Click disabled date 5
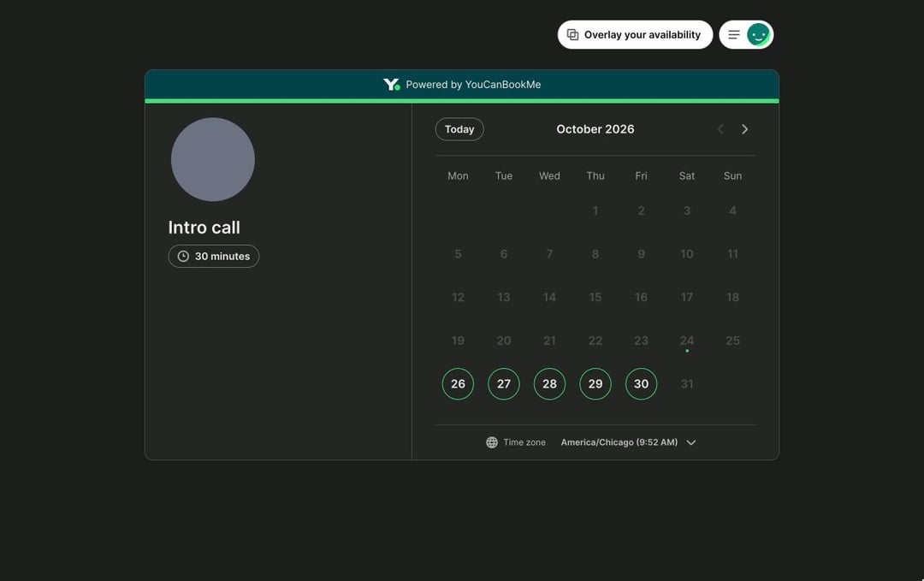 [458, 254]
